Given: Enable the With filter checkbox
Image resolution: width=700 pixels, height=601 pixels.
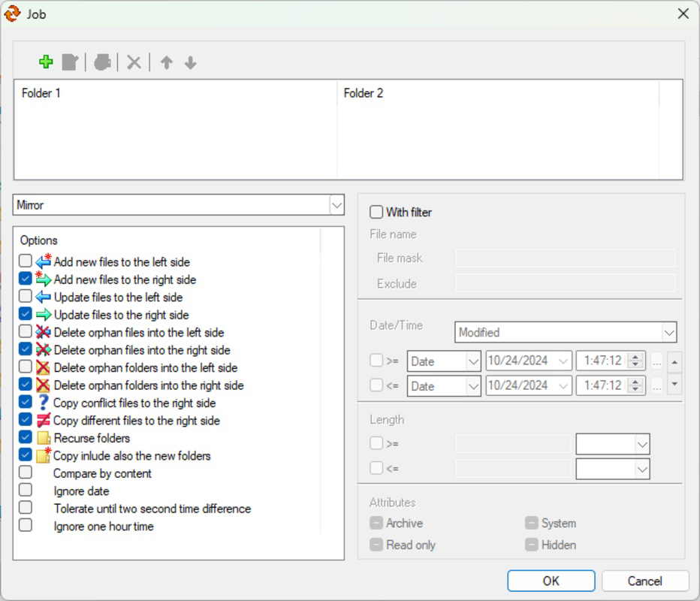Looking at the screenshot, I should pos(376,212).
